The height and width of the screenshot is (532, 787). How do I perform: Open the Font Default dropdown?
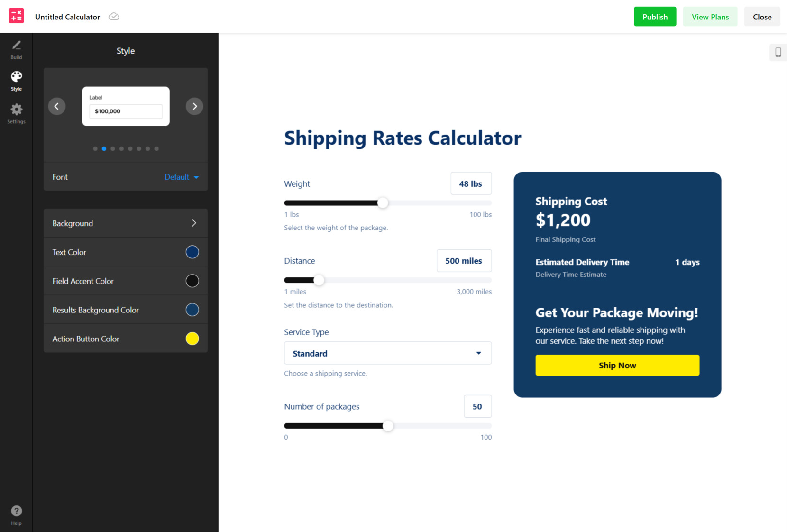(x=182, y=177)
